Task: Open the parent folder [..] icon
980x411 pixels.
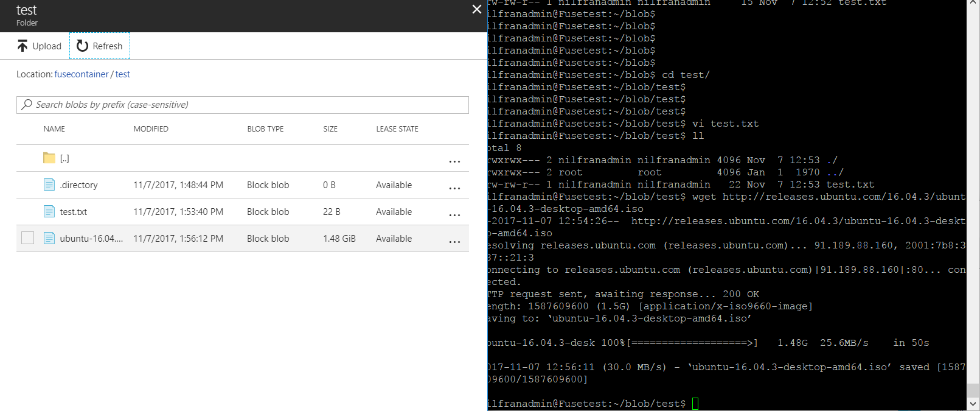Action: (x=49, y=158)
